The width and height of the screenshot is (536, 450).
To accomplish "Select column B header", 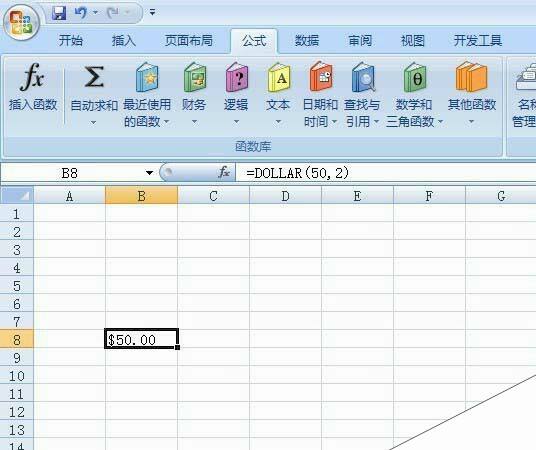I will click(142, 196).
